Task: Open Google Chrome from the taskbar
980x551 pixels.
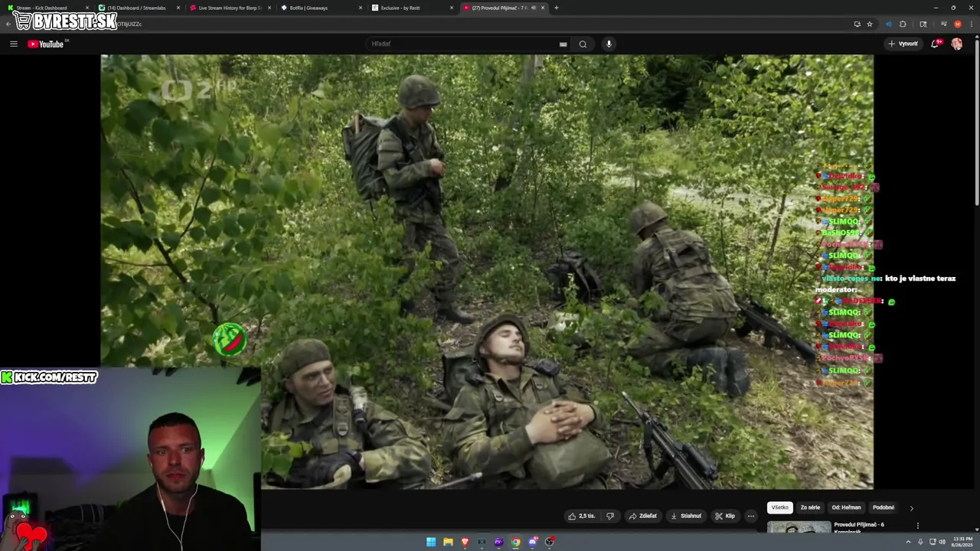Action: (515, 542)
